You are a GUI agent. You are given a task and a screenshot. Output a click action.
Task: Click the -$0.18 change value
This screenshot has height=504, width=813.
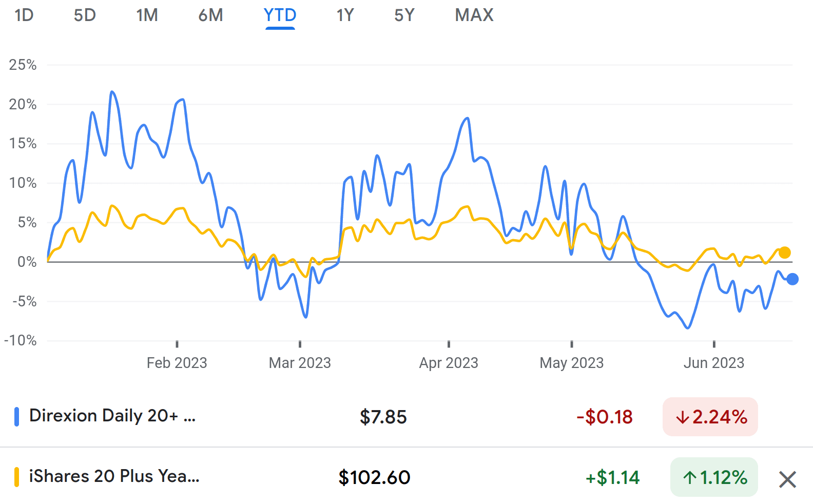(605, 417)
